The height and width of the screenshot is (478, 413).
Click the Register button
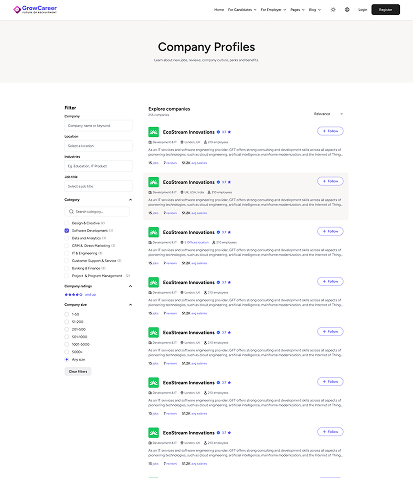[x=385, y=10]
